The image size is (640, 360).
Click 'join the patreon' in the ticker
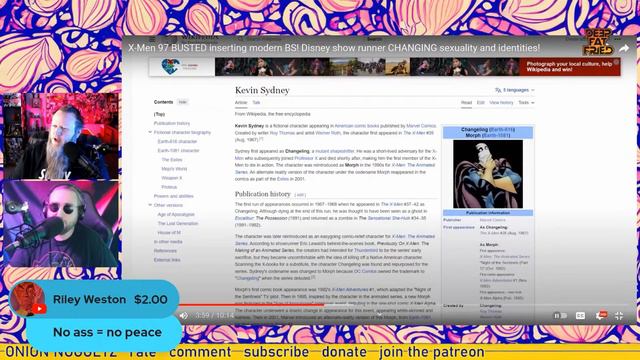[432, 352]
